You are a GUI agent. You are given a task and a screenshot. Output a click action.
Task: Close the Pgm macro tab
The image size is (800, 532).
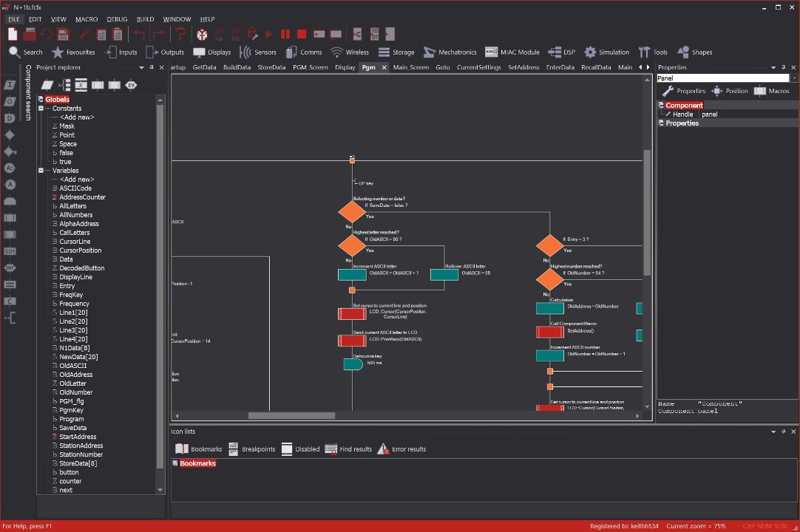(384, 67)
